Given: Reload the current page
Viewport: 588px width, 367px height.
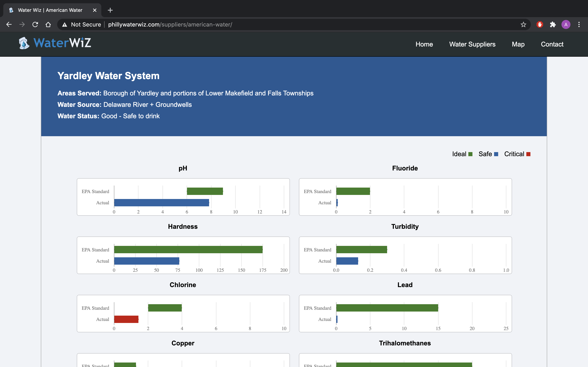Looking at the screenshot, I should click(35, 24).
